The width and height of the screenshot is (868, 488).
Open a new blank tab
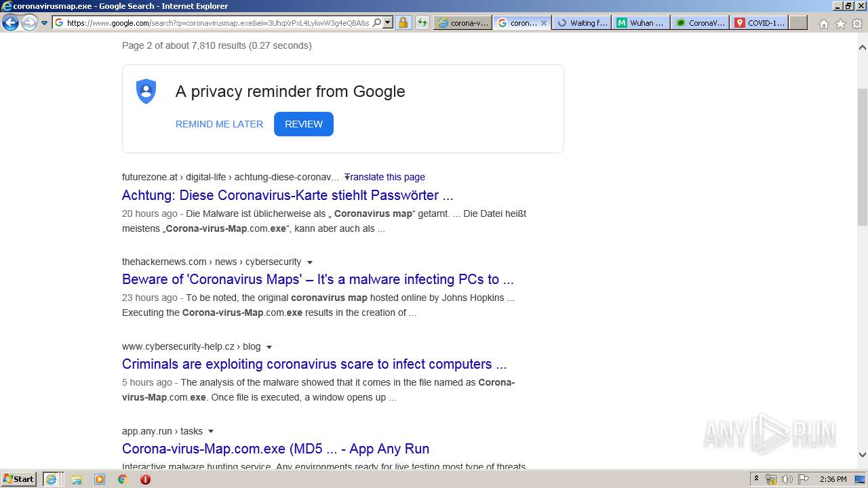(798, 22)
